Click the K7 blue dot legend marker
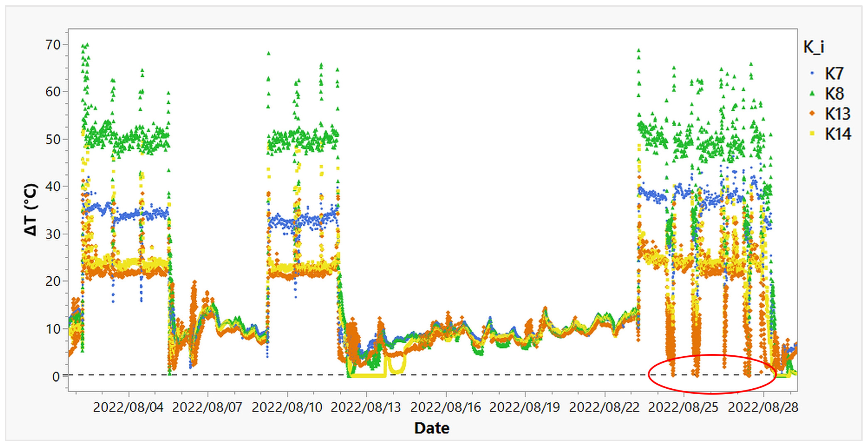The width and height of the screenshot is (868, 447). click(x=812, y=73)
